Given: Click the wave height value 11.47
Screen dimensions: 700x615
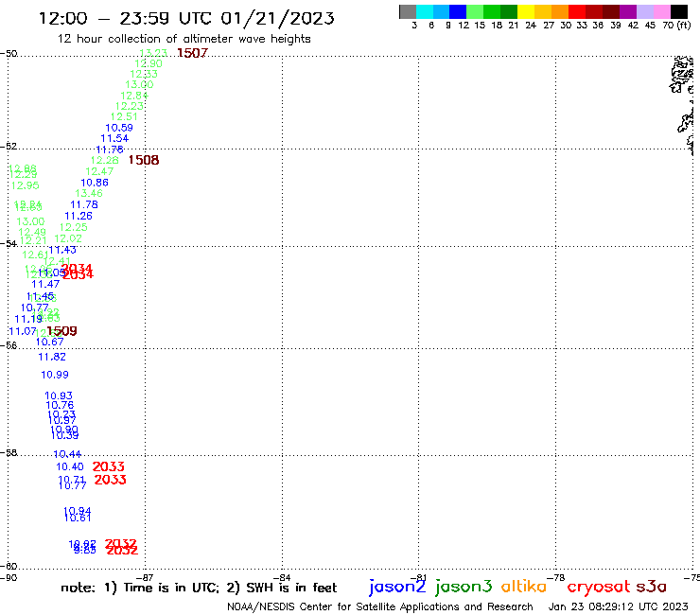Looking at the screenshot, I should (x=45, y=284).
